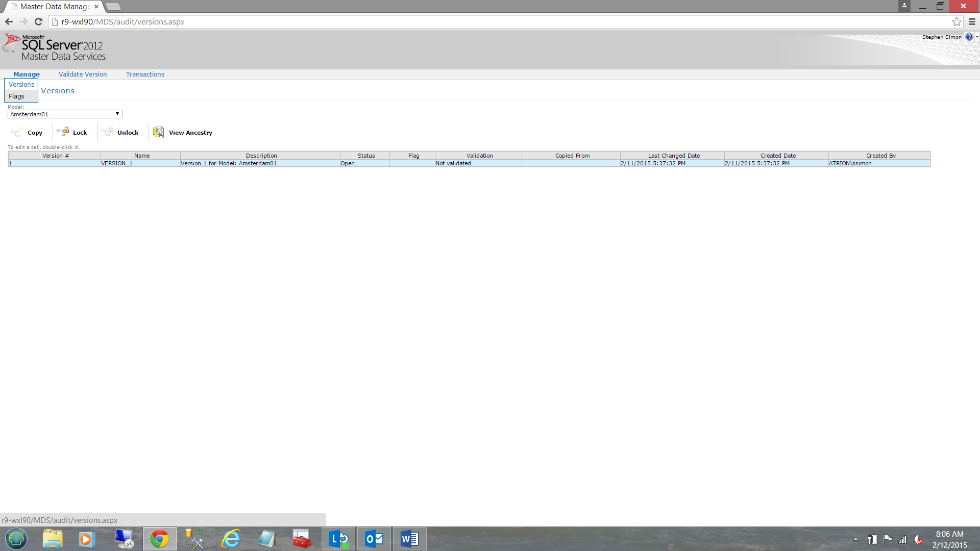Open Chrome's hamburger menu icon
The image size is (980, 551).
click(972, 21)
